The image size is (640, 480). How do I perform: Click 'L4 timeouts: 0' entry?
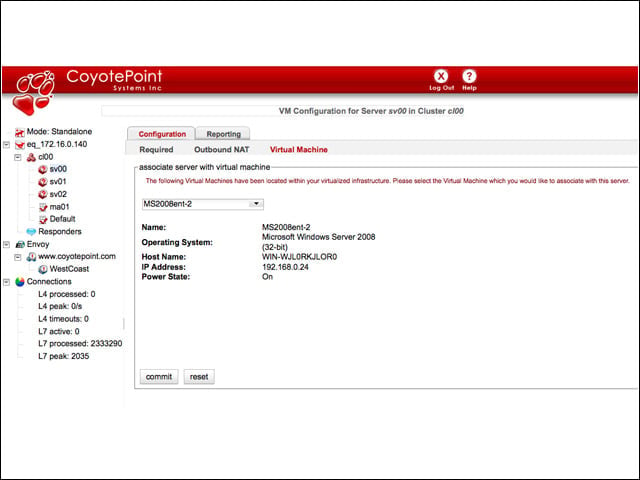click(x=63, y=319)
